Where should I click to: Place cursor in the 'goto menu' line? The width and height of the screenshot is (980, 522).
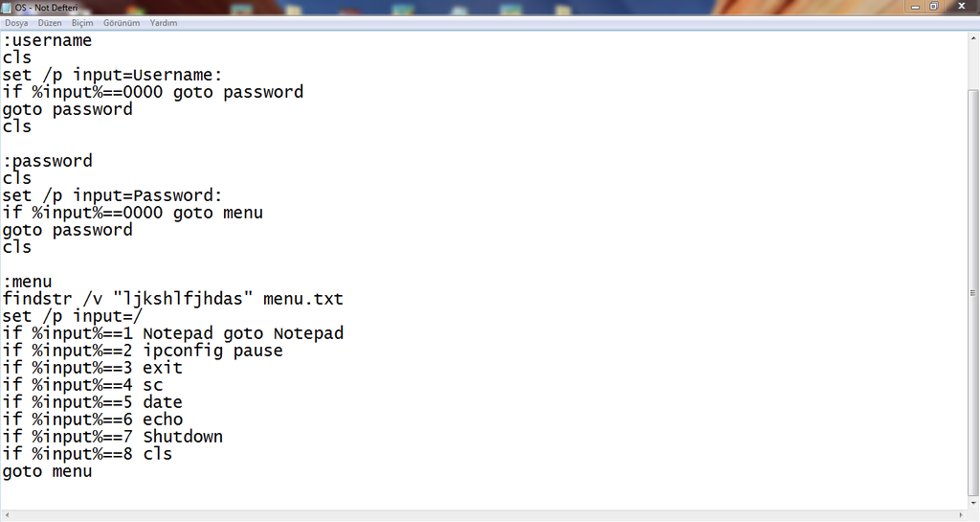pyautogui.click(x=48, y=471)
